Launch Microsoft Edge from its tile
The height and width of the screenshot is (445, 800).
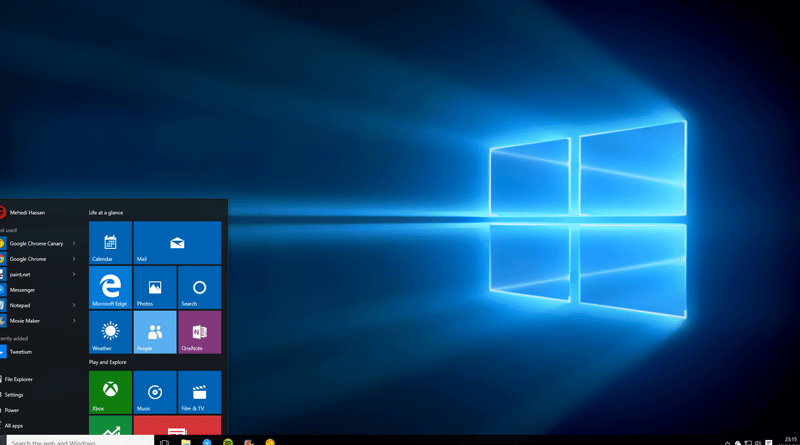(x=110, y=287)
